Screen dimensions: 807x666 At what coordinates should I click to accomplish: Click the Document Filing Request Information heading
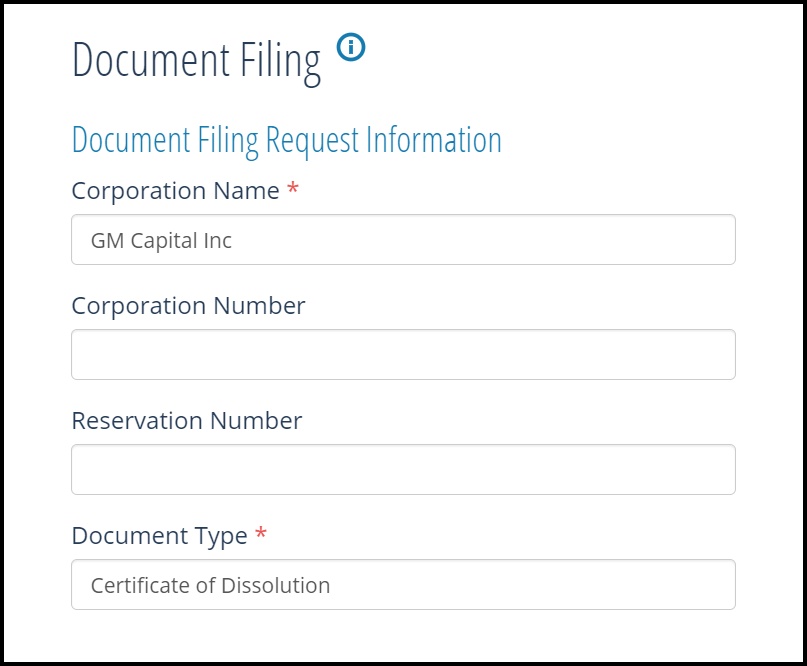click(286, 140)
